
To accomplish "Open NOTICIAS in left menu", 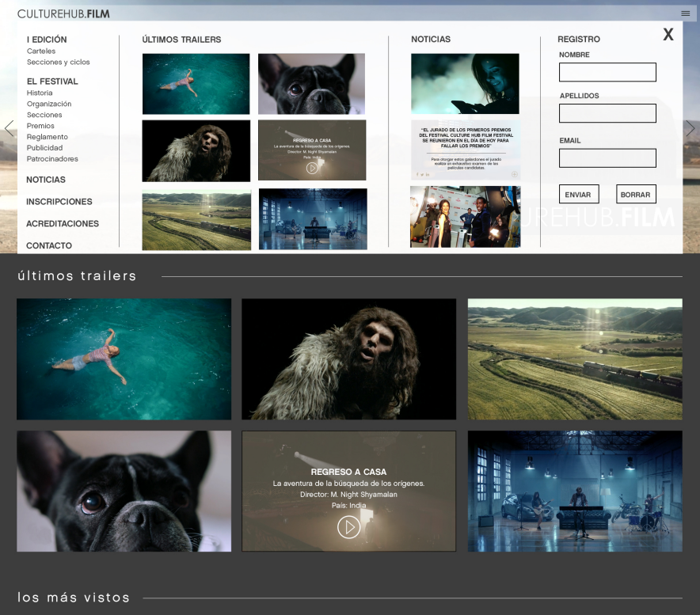I will (x=46, y=180).
